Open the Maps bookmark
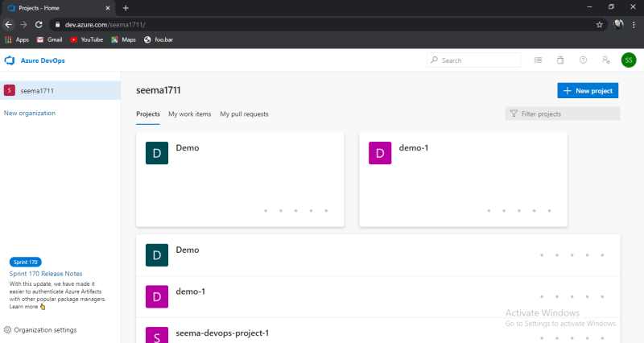 pos(124,39)
